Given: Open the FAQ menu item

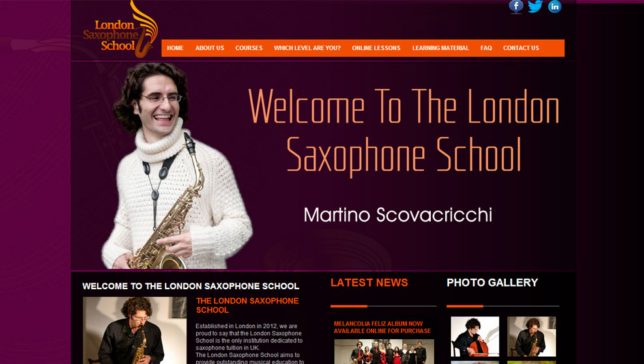Looking at the screenshot, I should point(486,48).
